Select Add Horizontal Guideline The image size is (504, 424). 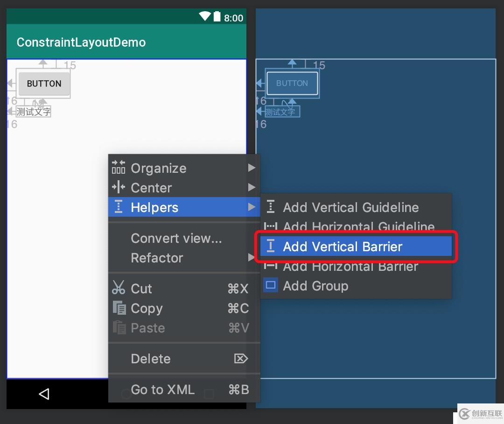point(358,227)
